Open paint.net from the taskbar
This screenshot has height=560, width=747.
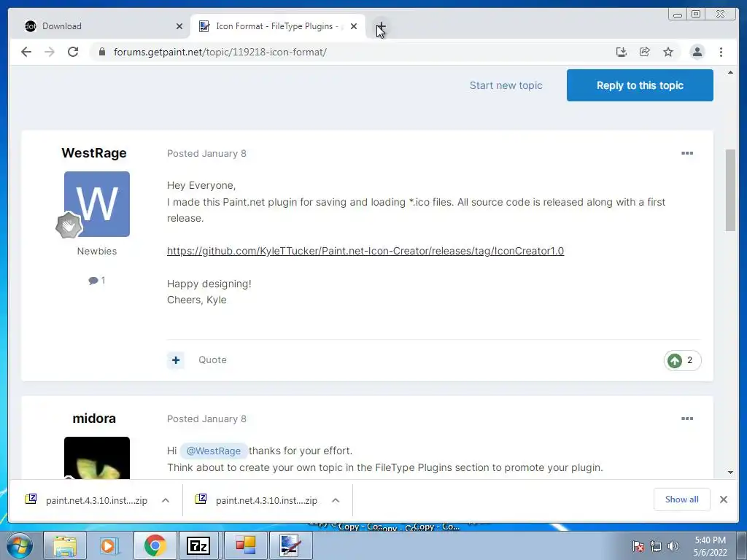[x=290, y=545]
